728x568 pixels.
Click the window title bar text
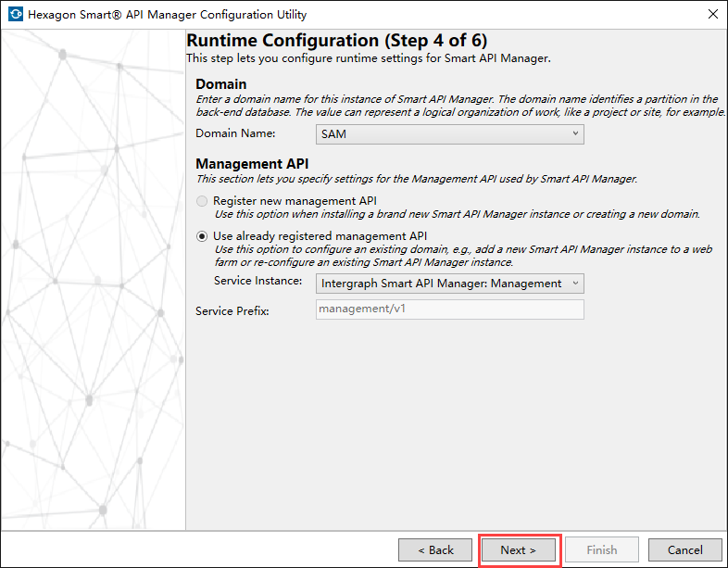(x=168, y=15)
